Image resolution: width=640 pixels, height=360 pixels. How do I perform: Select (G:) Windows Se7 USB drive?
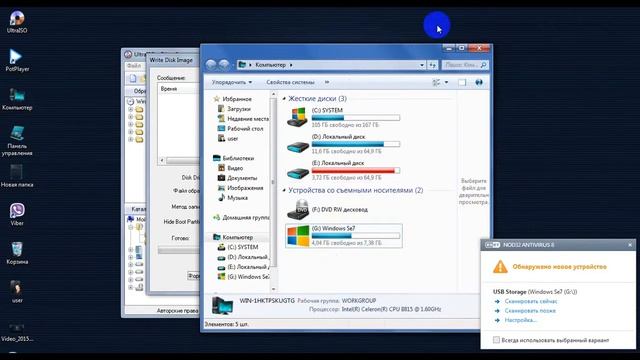click(x=344, y=236)
